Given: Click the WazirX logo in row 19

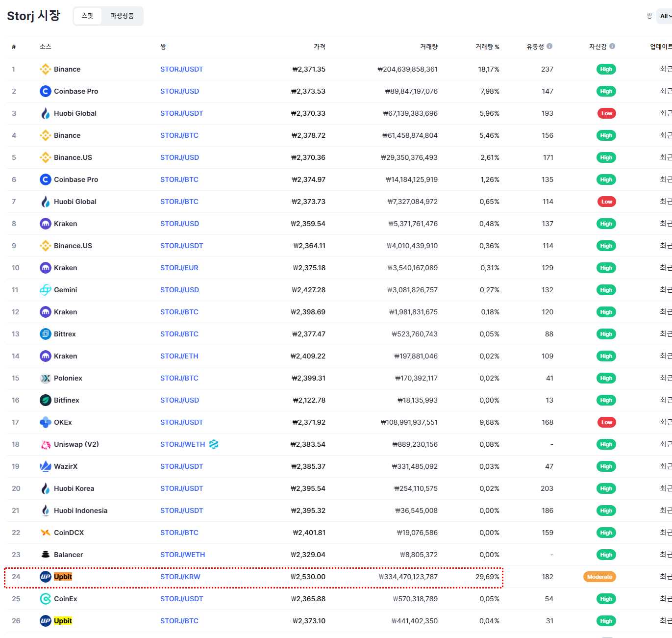Looking at the screenshot, I should 46,466.
